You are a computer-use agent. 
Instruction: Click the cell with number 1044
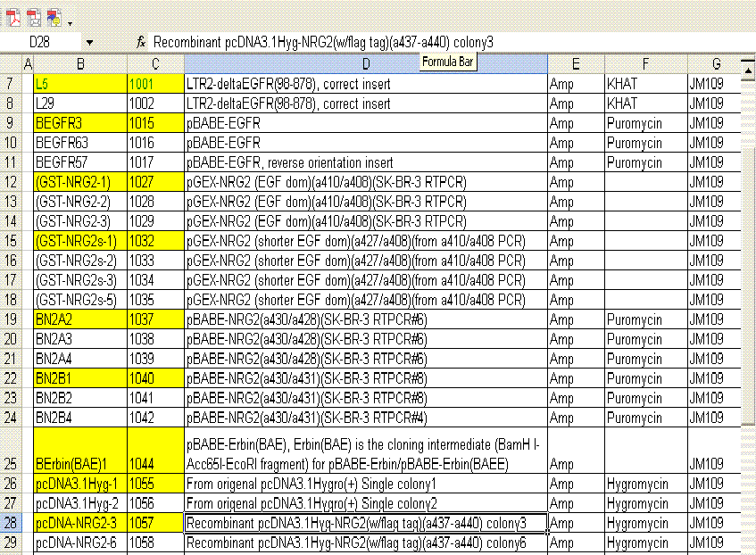155,451
